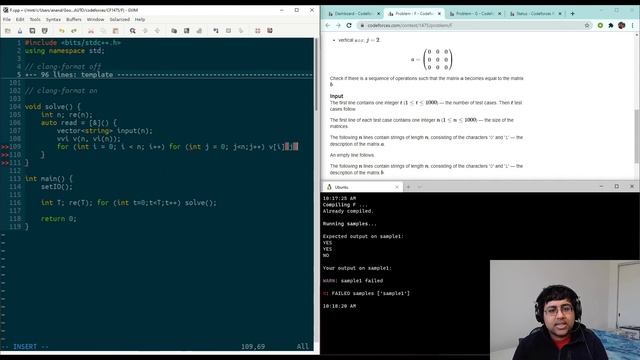Click 'return 0;' on line 118

tap(59, 219)
